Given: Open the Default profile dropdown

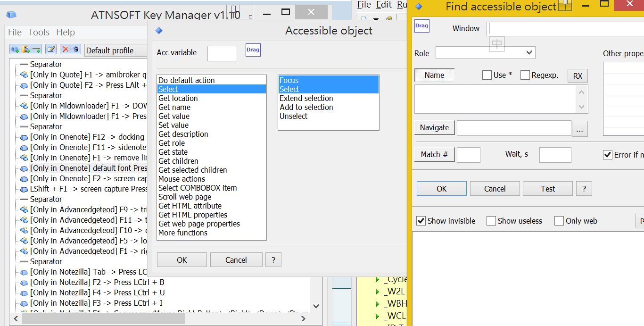Looking at the screenshot, I should [116, 50].
